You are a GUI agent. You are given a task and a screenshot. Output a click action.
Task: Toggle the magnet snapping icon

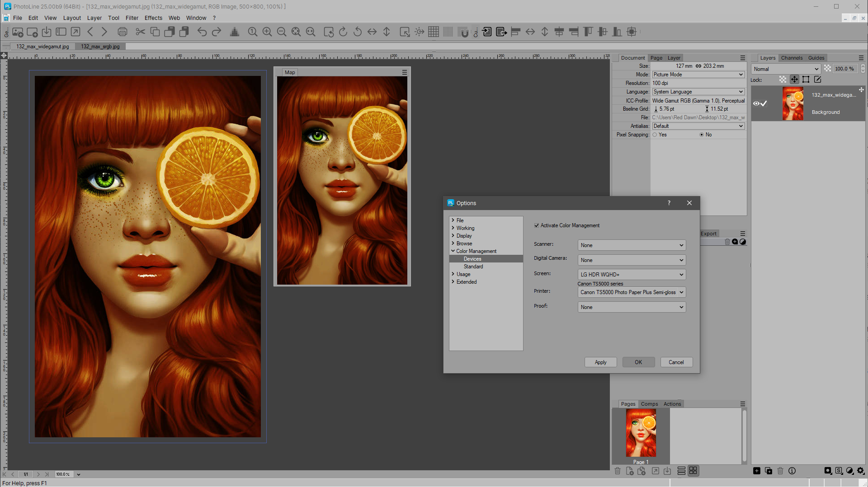coord(463,32)
